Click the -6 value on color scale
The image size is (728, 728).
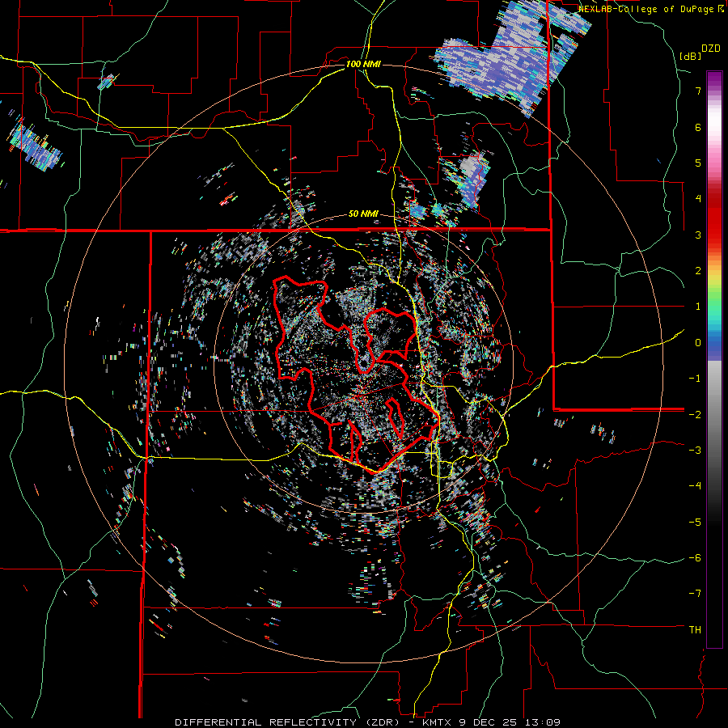click(x=695, y=558)
